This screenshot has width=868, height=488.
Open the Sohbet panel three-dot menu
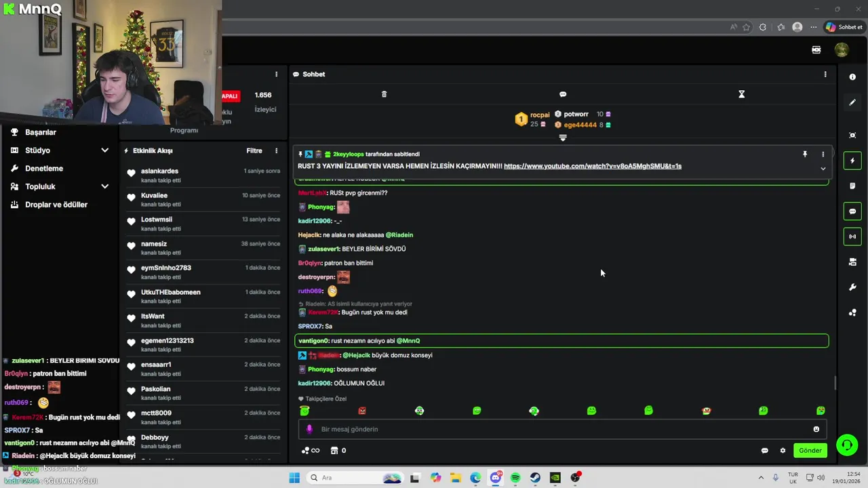pos(825,74)
